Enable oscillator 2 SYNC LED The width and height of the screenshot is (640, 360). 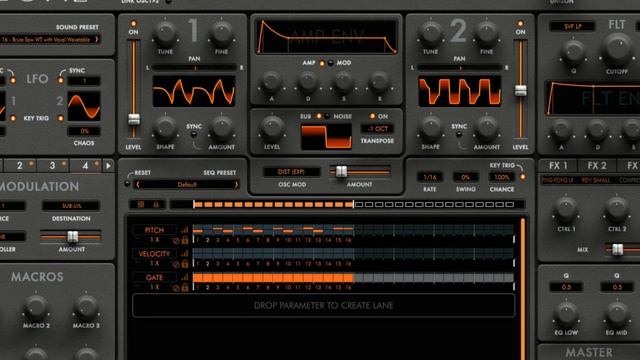coord(459,134)
